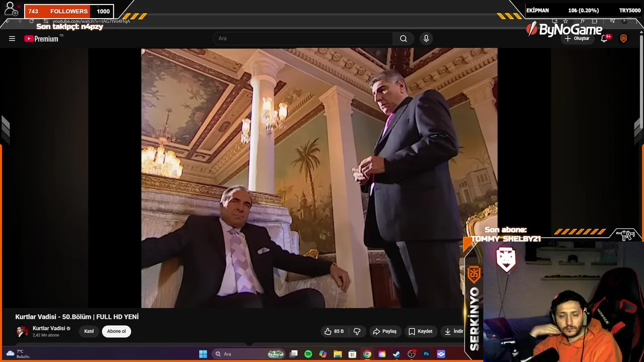The height and width of the screenshot is (362, 644).
Task: Open the Windows taskbar Ara search box
Action: point(249,354)
